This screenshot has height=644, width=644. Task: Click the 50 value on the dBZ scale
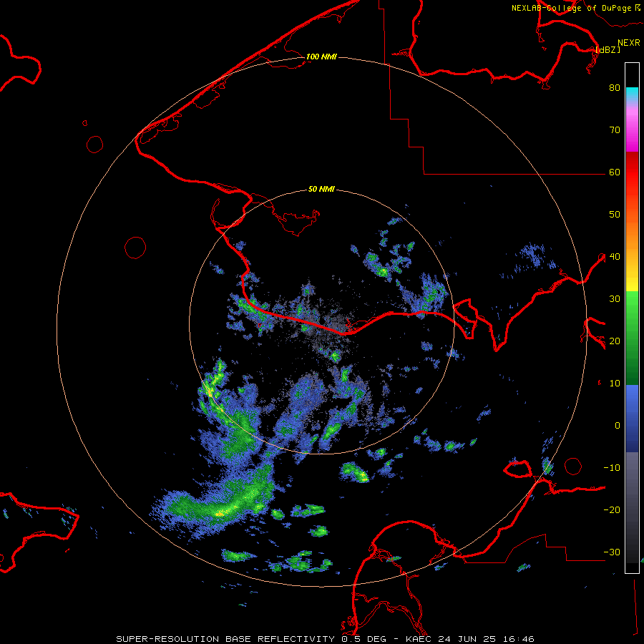(x=615, y=215)
